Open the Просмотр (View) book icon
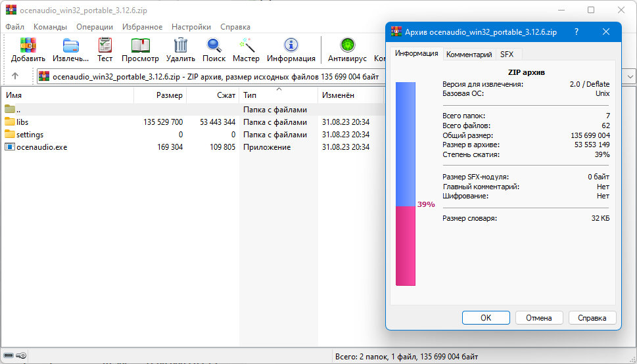The height and width of the screenshot is (364, 637). click(x=140, y=45)
